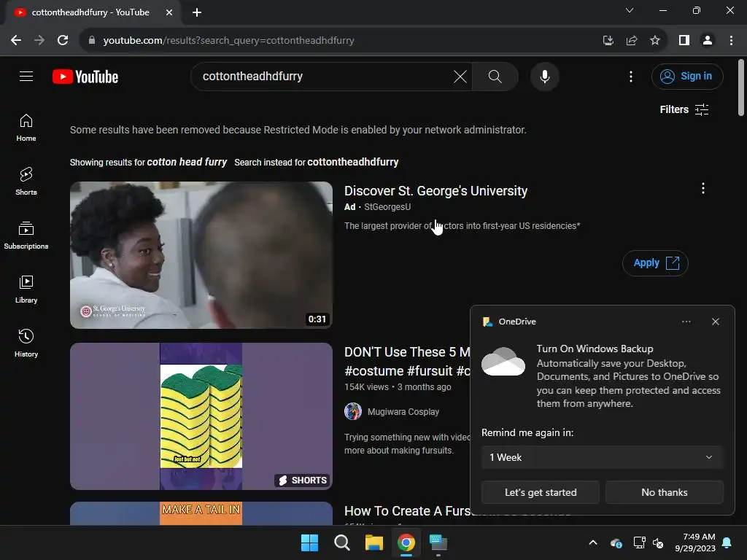Bookmark this page with the star
Screen dimensions: 747x560
point(655,41)
